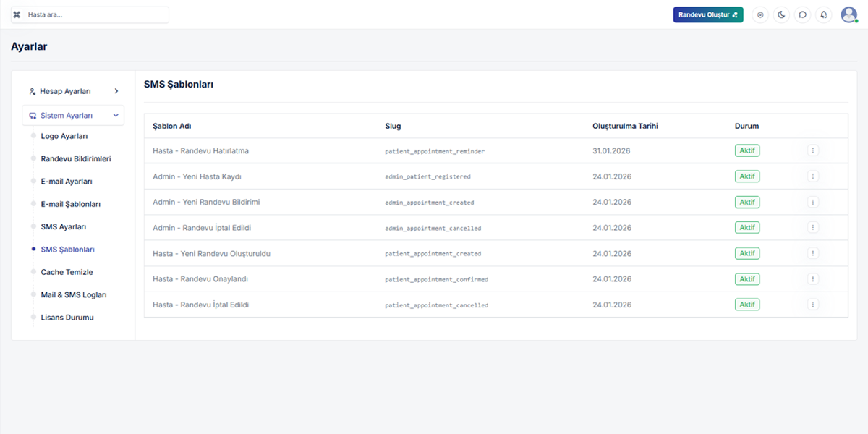This screenshot has width=868, height=434.
Task: Open the Cache Temizle link
Action: (x=67, y=272)
